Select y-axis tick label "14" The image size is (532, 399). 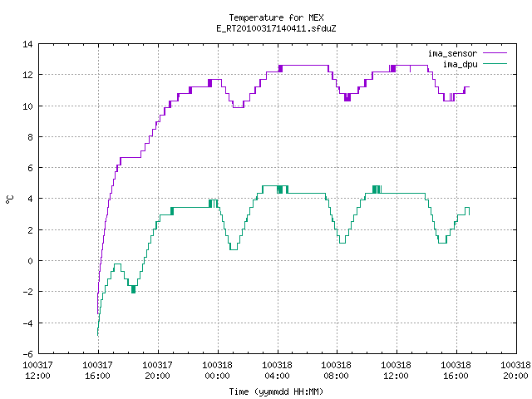pyautogui.click(x=27, y=44)
